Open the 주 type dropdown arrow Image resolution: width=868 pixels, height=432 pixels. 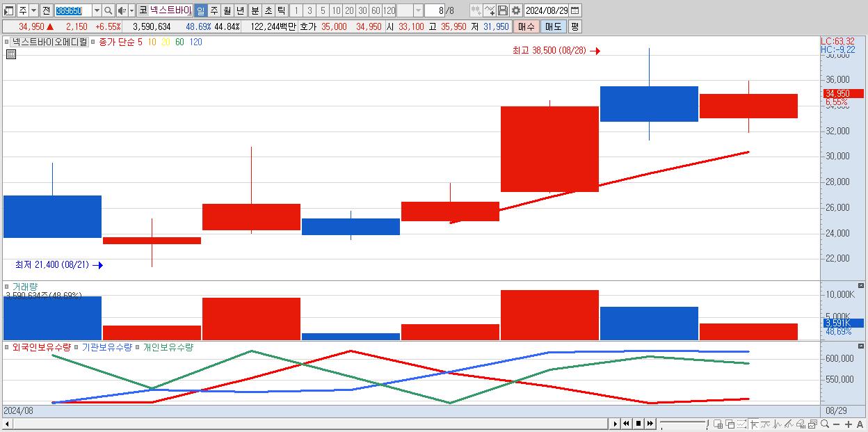click(33, 10)
